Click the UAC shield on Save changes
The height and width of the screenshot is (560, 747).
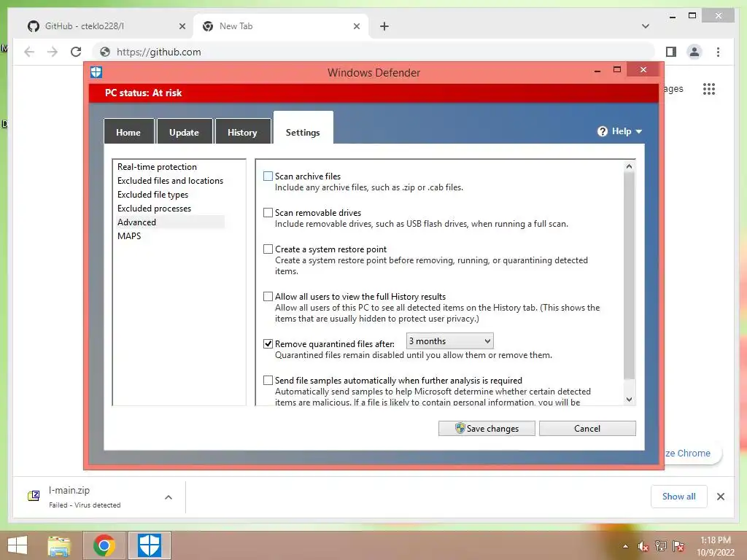[x=460, y=428]
